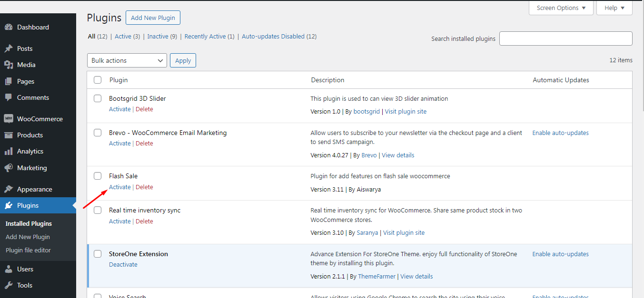Viewport: 644px width, 298px height.
Task: Click the Plugins plug icon
Action: pos(9,205)
